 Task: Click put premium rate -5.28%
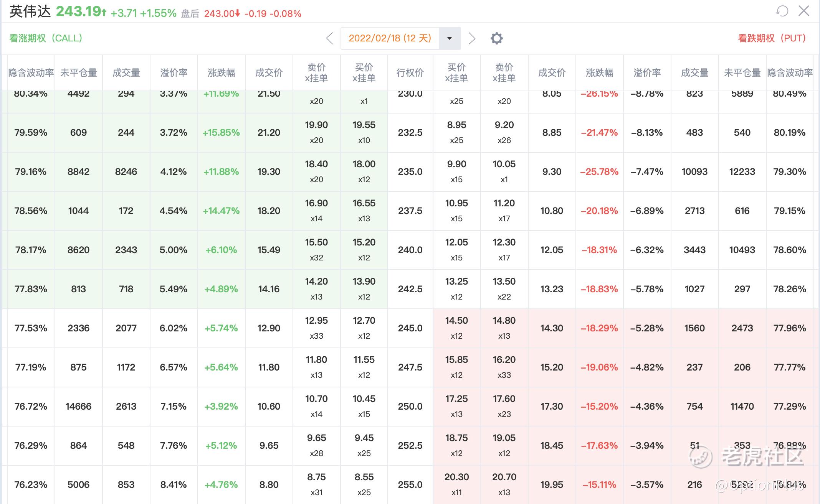pyautogui.click(x=647, y=328)
